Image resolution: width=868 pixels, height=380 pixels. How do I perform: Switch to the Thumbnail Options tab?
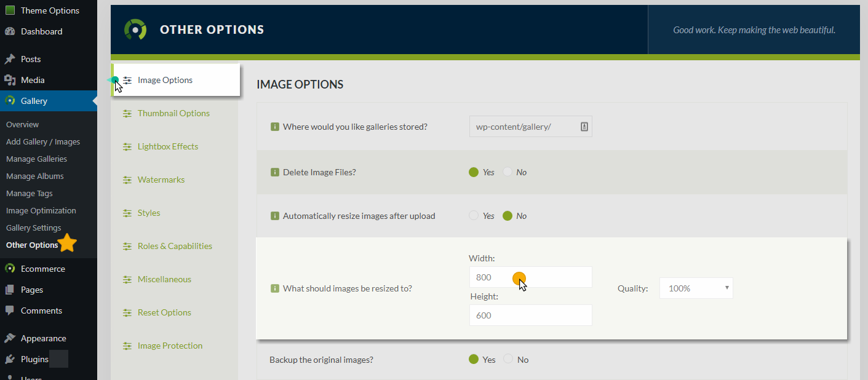tap(174, 113)
